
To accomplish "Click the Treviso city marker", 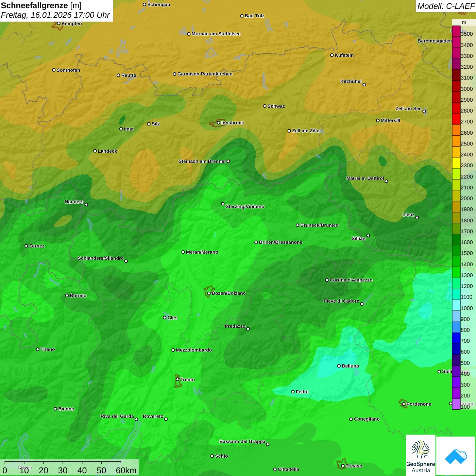I will tap(343, 466).
